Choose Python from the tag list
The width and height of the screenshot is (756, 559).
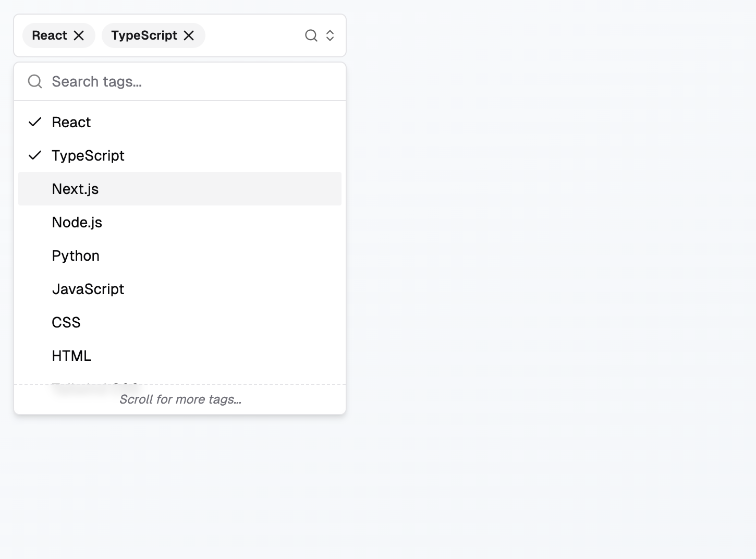click(76, 256)
